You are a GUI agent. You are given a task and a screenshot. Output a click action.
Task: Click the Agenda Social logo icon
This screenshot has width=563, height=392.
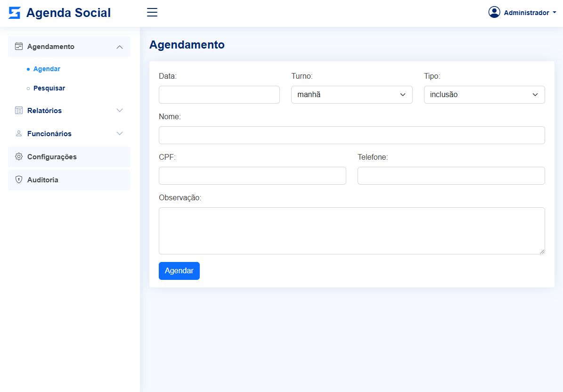click(x=15, y=13)
